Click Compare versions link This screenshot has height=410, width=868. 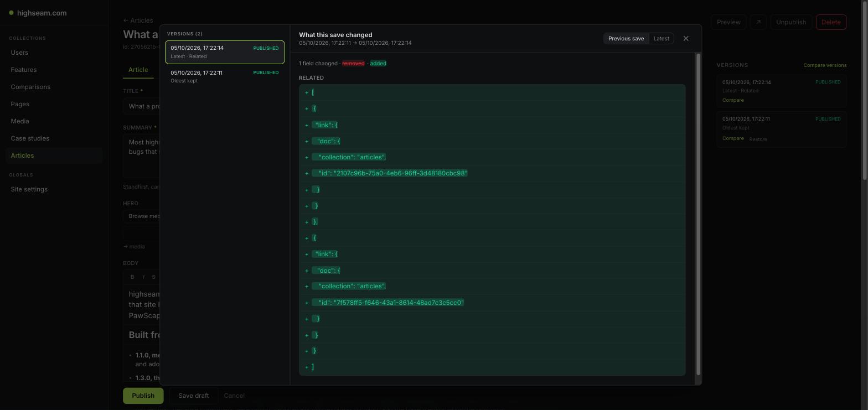[824, 65]
